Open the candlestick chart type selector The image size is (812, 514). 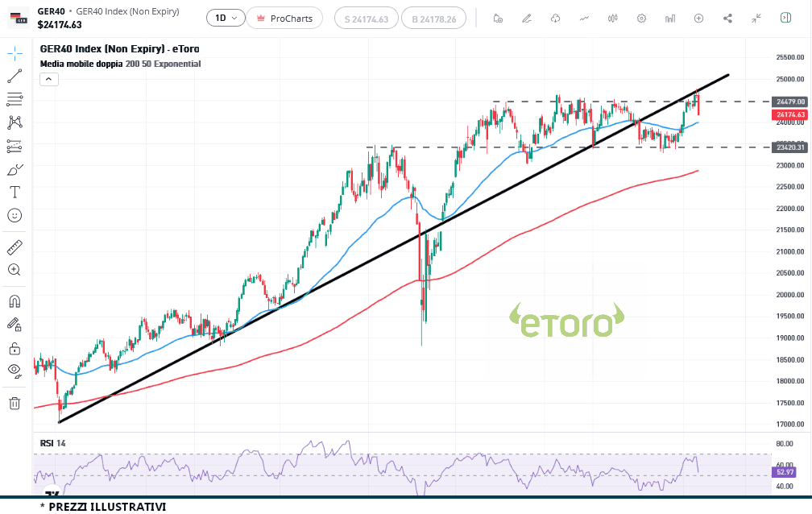[x=612, y=18]
